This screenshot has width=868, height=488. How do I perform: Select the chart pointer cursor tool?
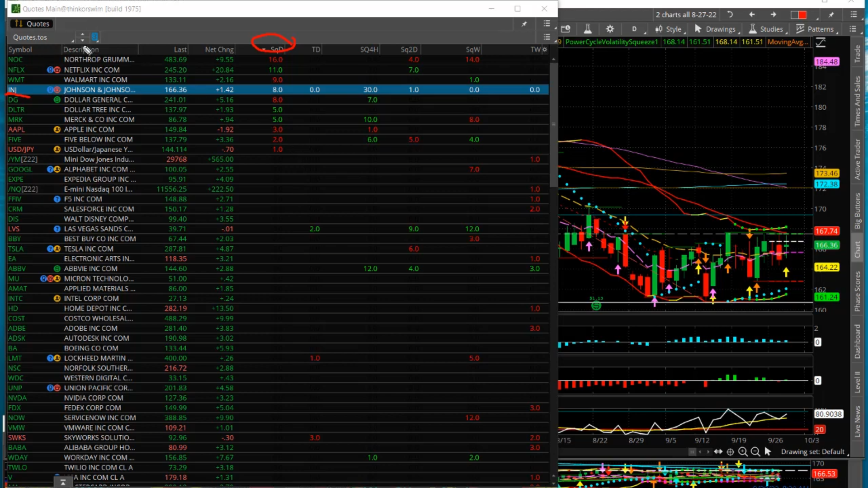(x=768, y=451)
